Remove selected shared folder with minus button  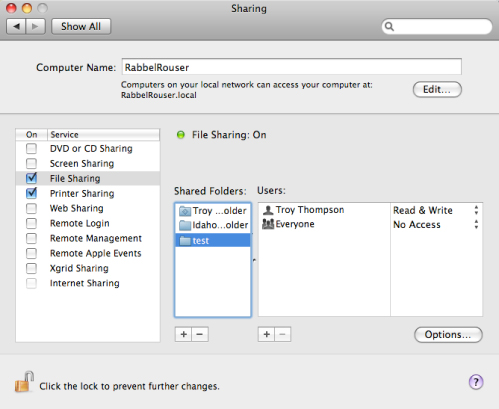(x=200, y=334)
